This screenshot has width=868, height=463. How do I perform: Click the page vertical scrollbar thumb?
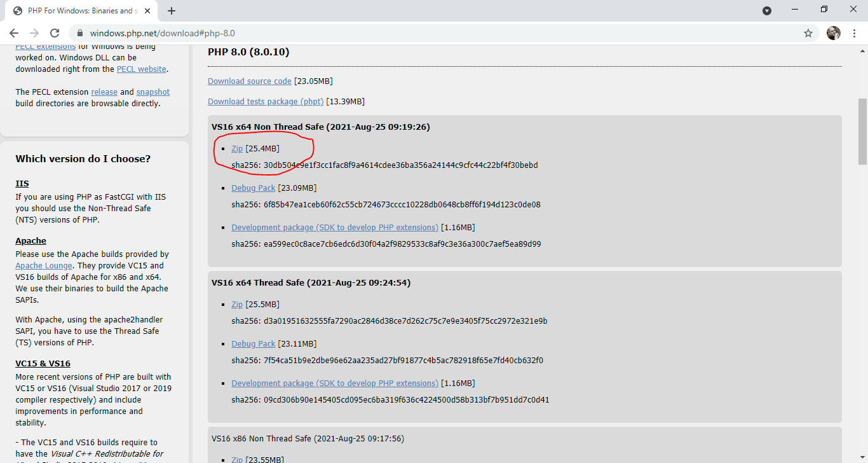coord(862,131)
